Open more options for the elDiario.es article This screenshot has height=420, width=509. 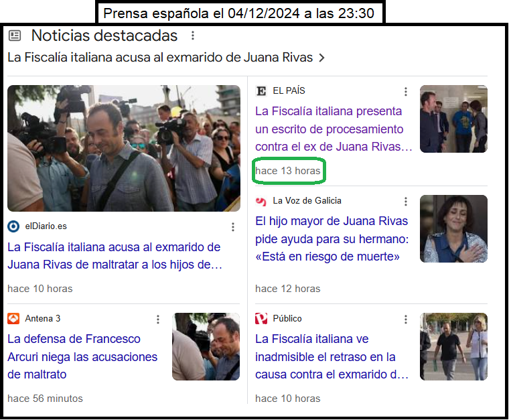(x=233, y=227)
